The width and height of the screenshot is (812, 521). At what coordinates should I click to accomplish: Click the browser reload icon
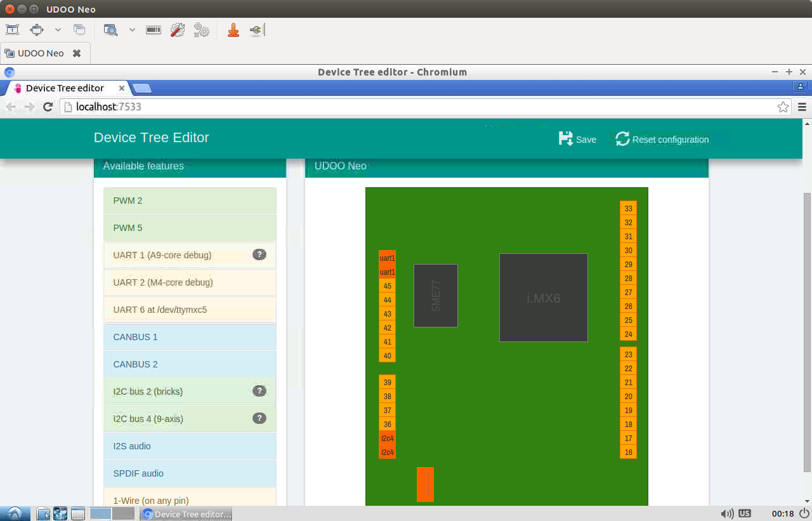tap(48, 107)
